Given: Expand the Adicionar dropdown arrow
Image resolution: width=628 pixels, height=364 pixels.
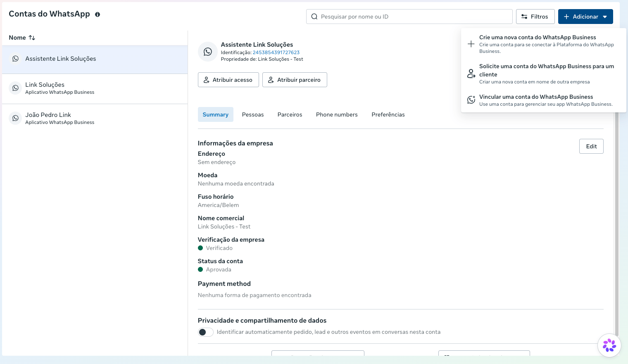Looking at the screenshot, I should coord(605,17).
